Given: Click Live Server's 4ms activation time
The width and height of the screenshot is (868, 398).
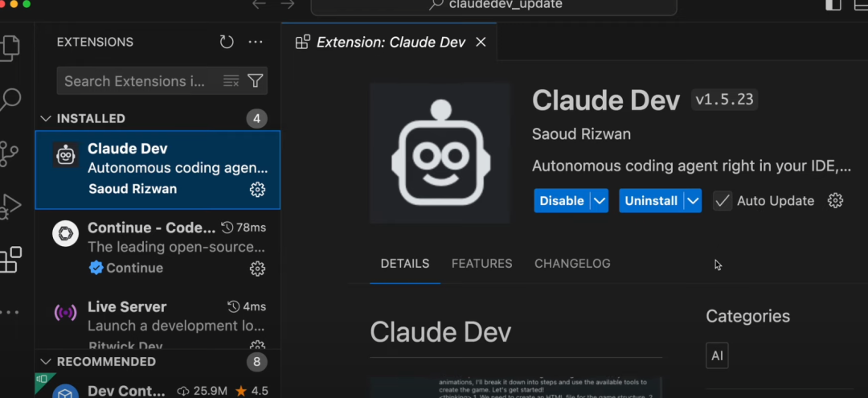Looking at the screenshot, I should (247, 306).
